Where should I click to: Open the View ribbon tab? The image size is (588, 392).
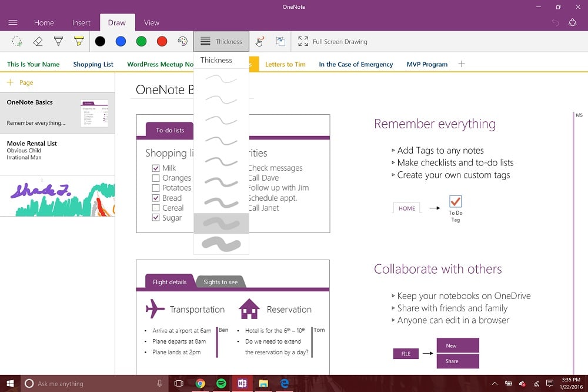tap(152, 23)
